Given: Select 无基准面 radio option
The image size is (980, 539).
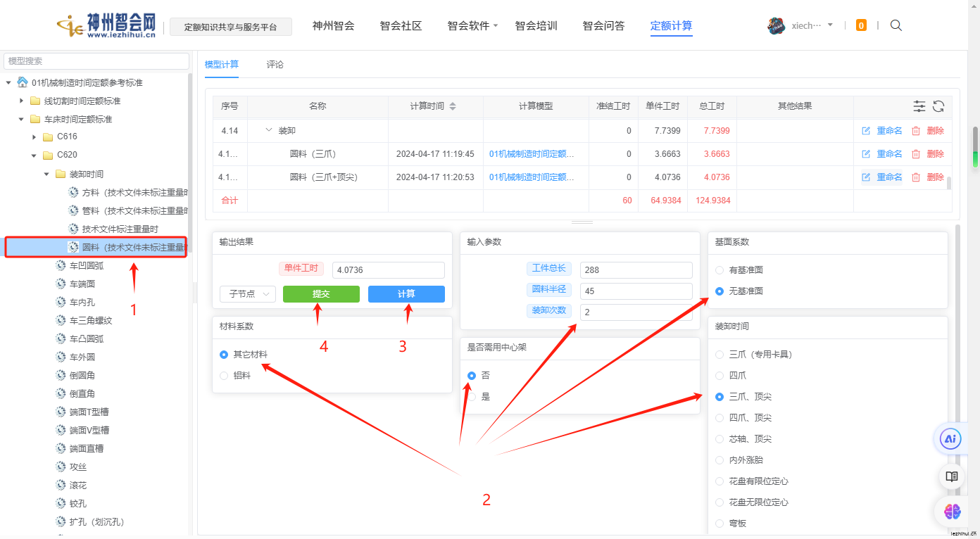Looking at the screenshot, I should pos(720,291).
